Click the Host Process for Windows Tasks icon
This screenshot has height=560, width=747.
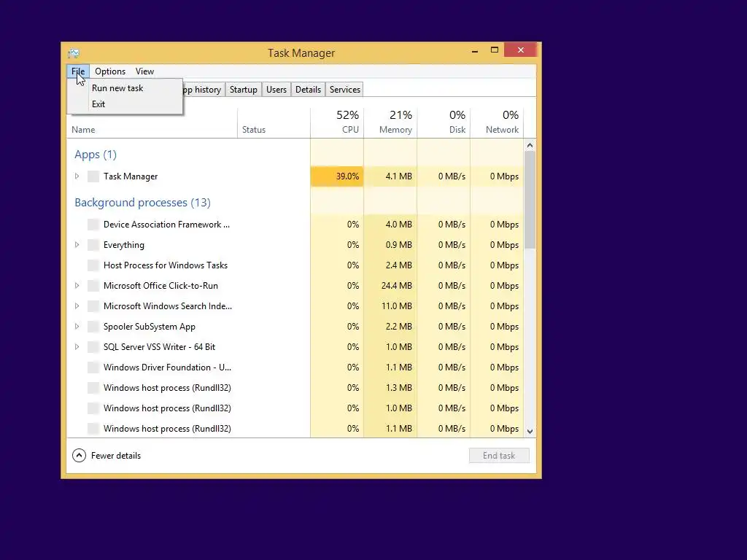pos(93,265)
